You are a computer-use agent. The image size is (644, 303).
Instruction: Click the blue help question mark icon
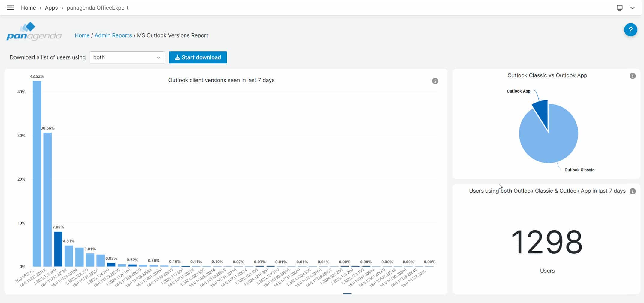(x=630, y=30)
